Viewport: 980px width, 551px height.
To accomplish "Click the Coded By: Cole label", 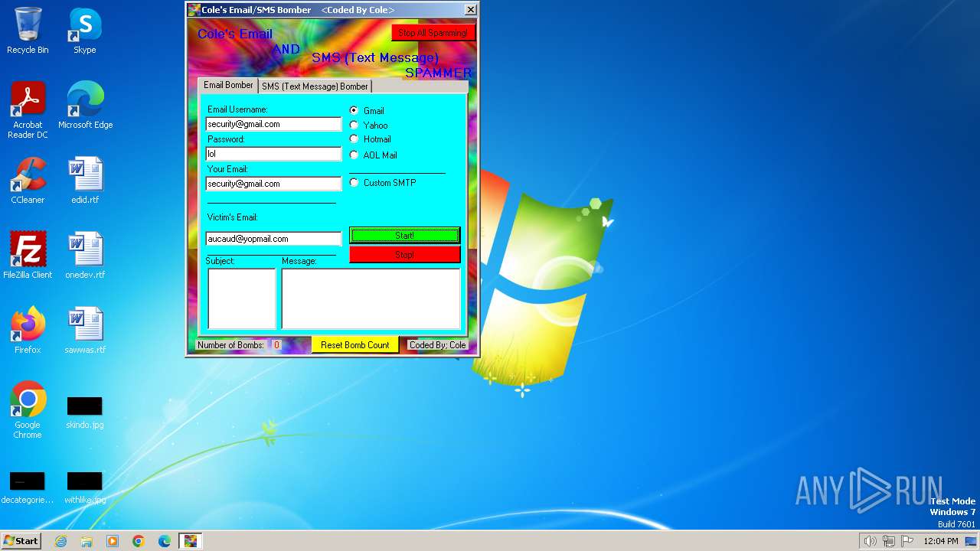I will 437,345.
